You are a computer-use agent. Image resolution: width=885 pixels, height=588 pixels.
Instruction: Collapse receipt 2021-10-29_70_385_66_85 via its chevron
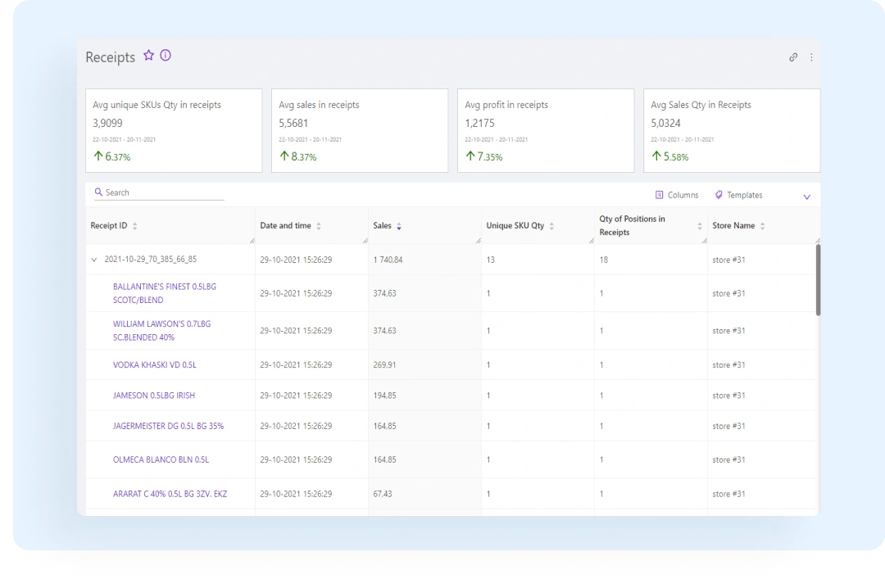(x=93, y=259)
